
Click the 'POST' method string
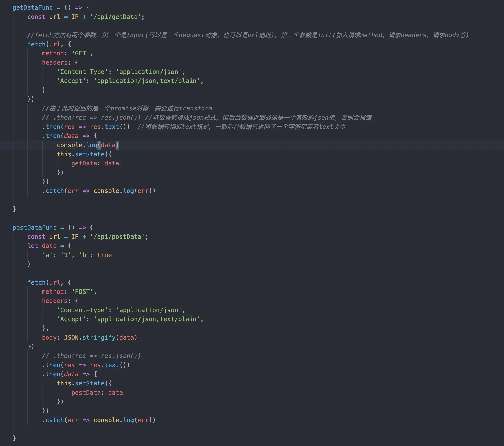pos(82,292)
